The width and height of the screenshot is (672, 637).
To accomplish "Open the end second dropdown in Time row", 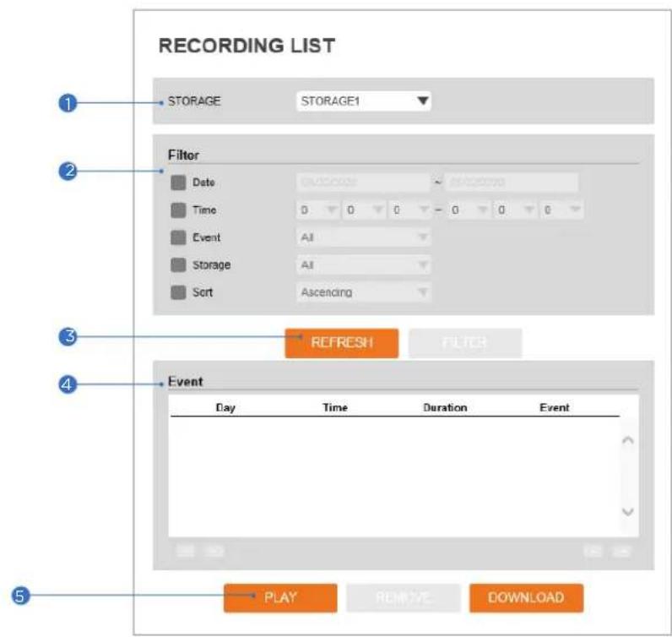I will coord(561,210).
